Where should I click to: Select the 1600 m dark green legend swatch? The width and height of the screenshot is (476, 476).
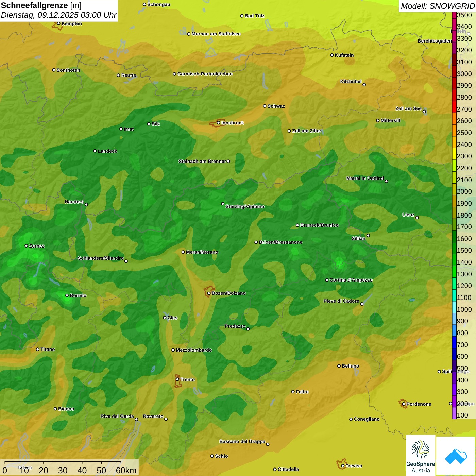[454, 236]
